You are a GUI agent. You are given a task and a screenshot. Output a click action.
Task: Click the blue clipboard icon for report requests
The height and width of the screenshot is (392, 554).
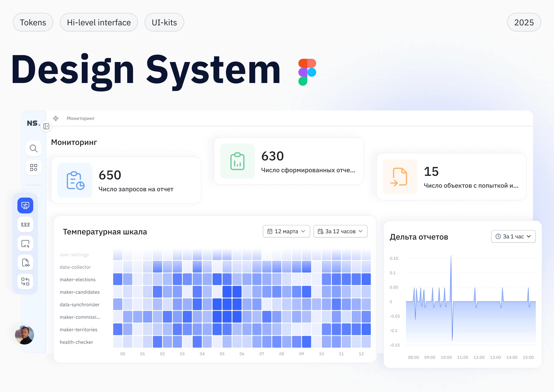click(x=75, y=181)
